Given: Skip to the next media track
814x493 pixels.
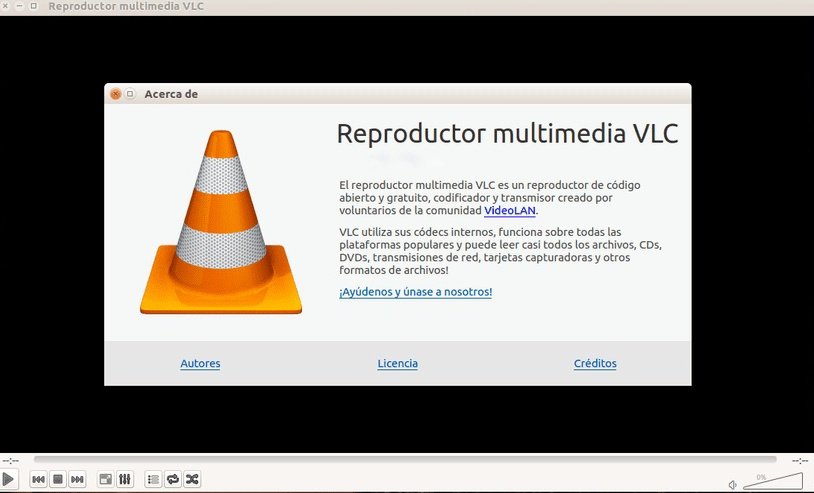Looking at the screenshot, I should pos(77,479).
